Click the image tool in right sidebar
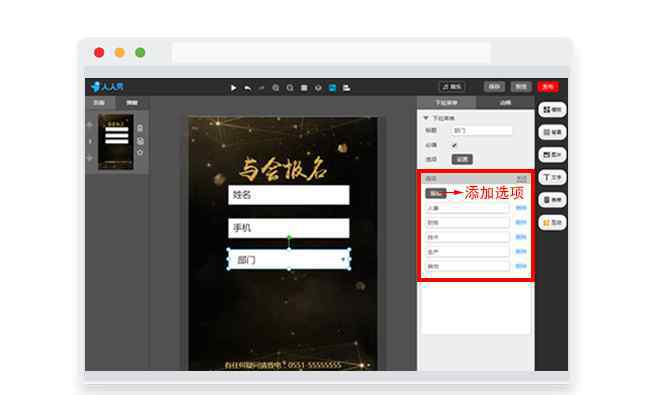The image size is (660, 395). (552, 155)
